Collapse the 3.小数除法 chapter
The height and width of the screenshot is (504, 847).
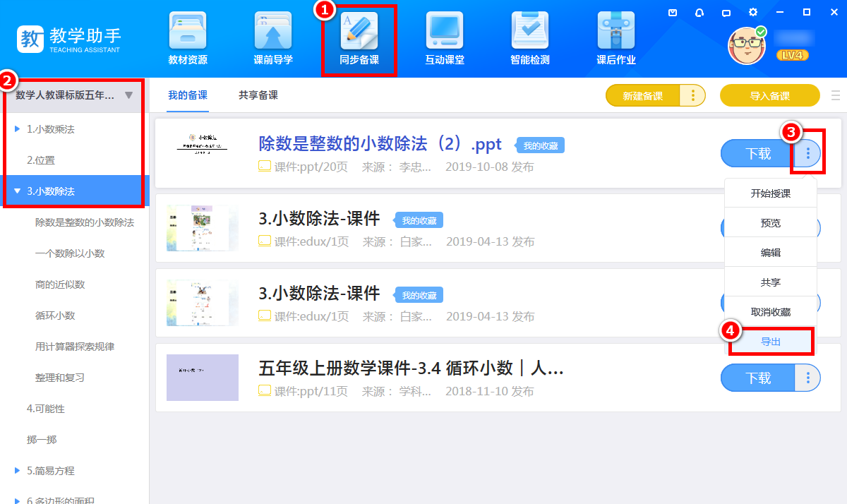(18, 191)
